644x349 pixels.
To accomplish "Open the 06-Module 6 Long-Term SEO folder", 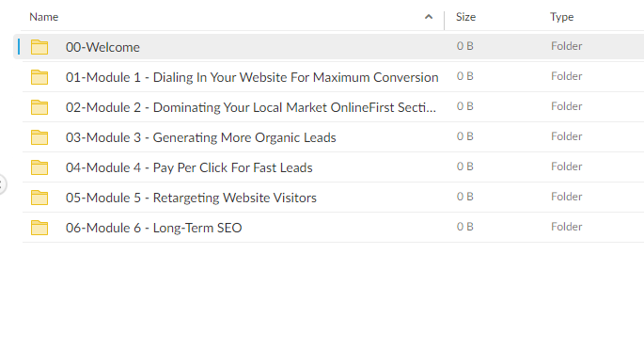I will [153, 228].
